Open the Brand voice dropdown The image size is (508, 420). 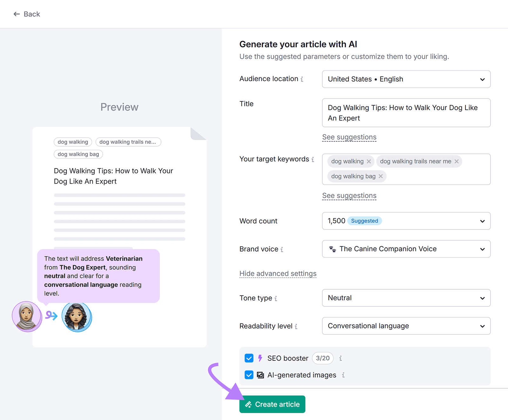406,249
